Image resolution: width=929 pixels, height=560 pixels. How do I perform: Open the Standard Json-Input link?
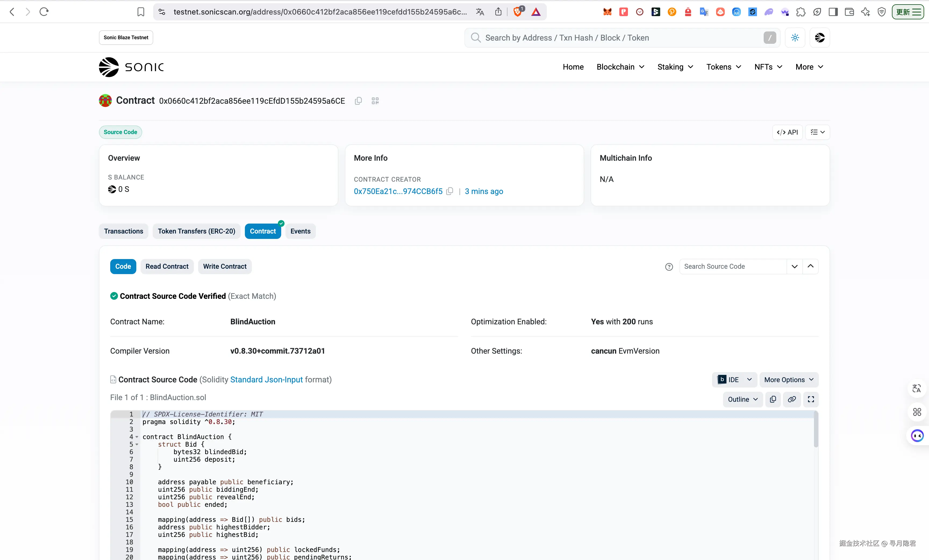[266, 379]
